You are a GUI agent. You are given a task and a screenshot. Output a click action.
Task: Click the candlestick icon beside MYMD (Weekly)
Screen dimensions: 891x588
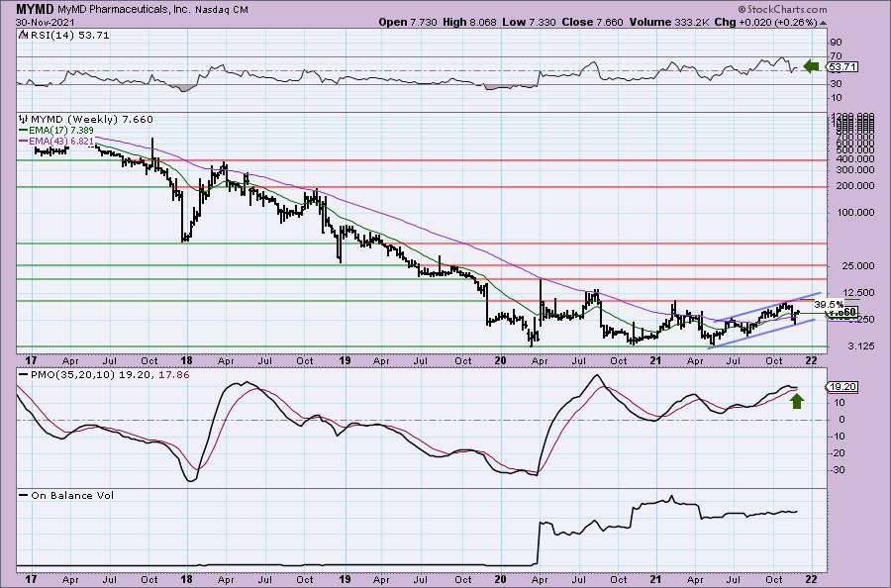pyautogui.click(x=23, y=120)
